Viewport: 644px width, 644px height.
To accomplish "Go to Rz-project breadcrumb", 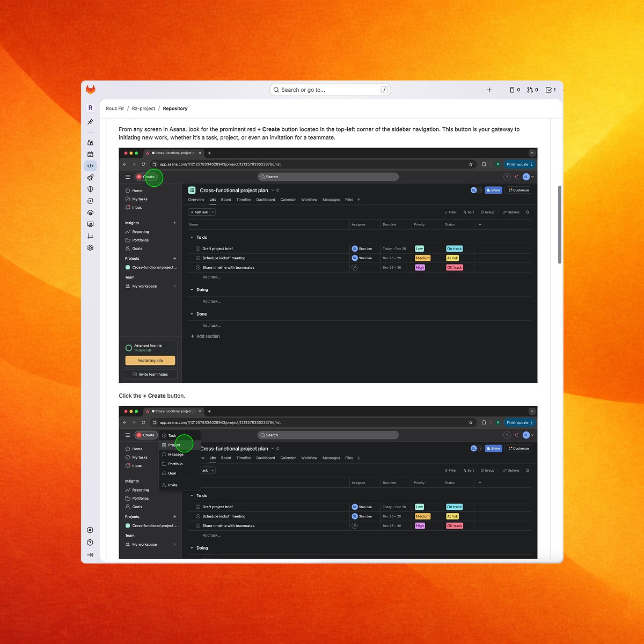I will [x=143, y=108].
